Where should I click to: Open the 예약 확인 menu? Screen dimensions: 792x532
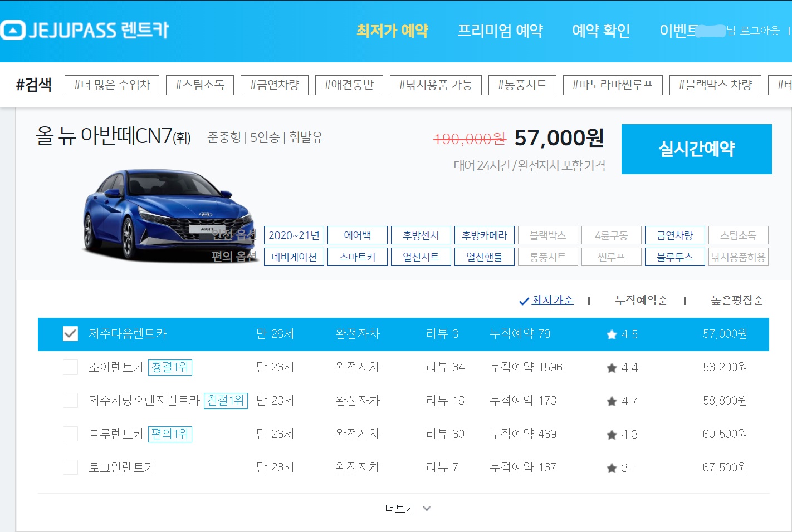(601, 31)
